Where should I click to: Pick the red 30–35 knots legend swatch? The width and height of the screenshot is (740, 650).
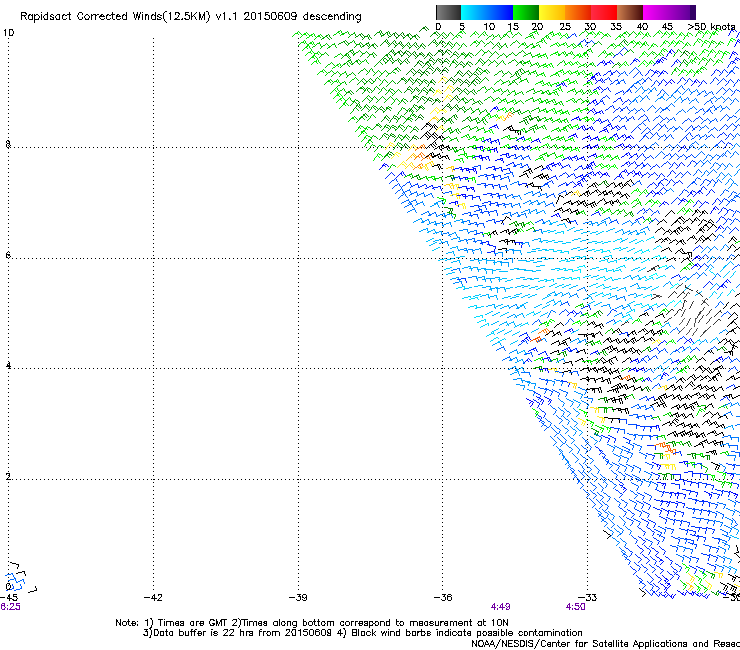604,12
